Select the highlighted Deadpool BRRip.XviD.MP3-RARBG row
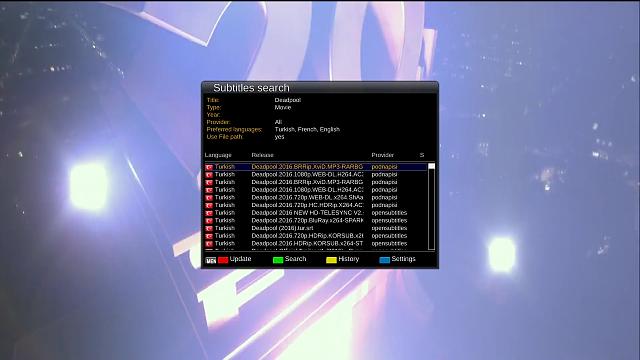 [316, 167]
